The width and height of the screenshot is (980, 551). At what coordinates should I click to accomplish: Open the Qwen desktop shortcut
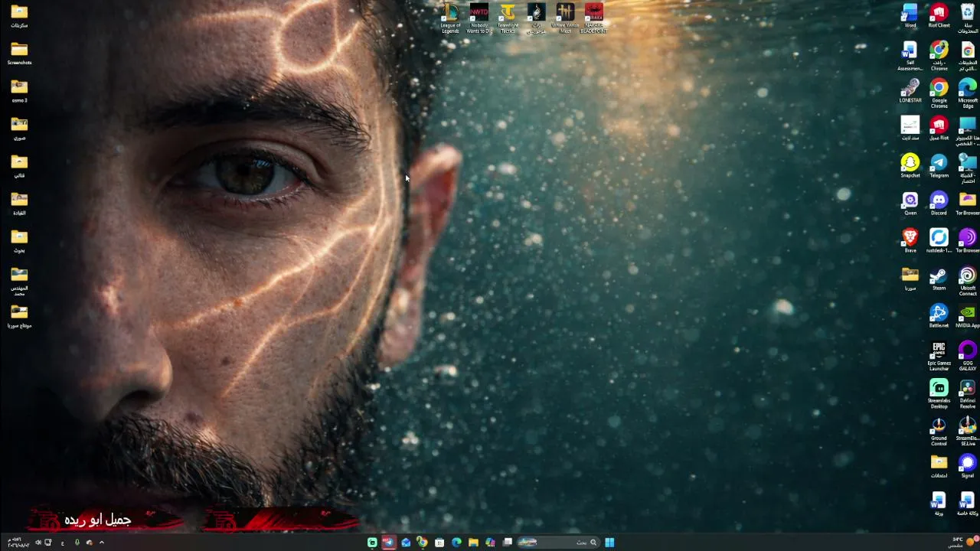tap(910, 203)
